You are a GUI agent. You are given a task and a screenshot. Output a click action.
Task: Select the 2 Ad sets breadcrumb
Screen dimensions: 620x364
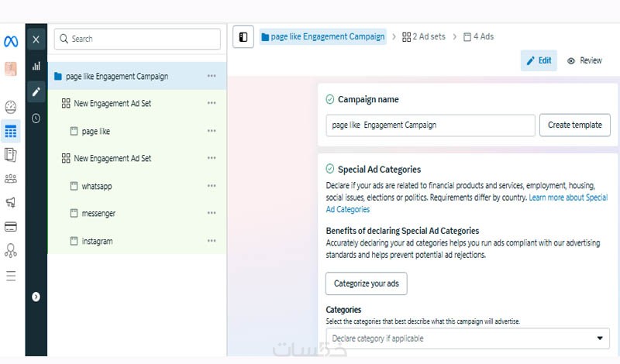(x=424, y=36)
